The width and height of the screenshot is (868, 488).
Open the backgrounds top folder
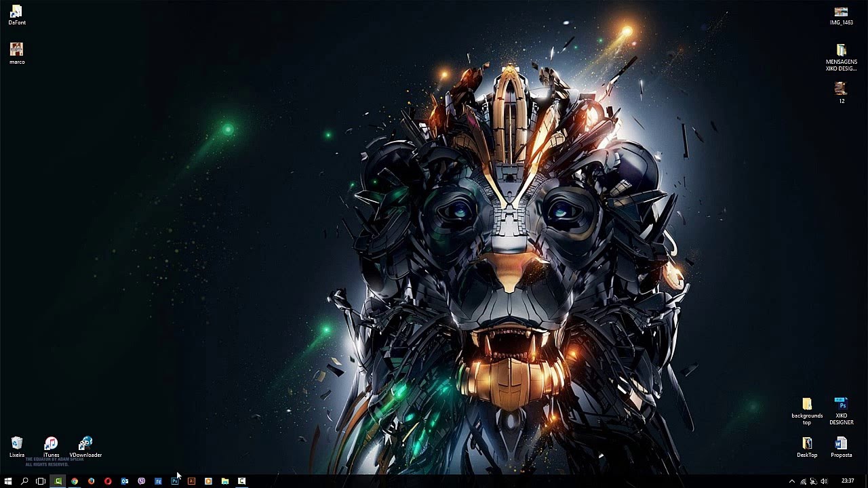(807, 411)
